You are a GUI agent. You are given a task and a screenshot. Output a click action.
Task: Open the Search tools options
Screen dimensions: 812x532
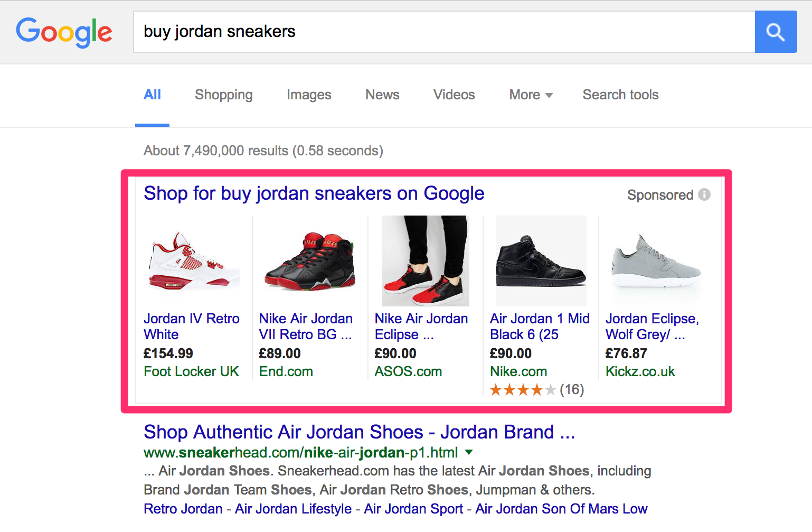pos(620,95)
